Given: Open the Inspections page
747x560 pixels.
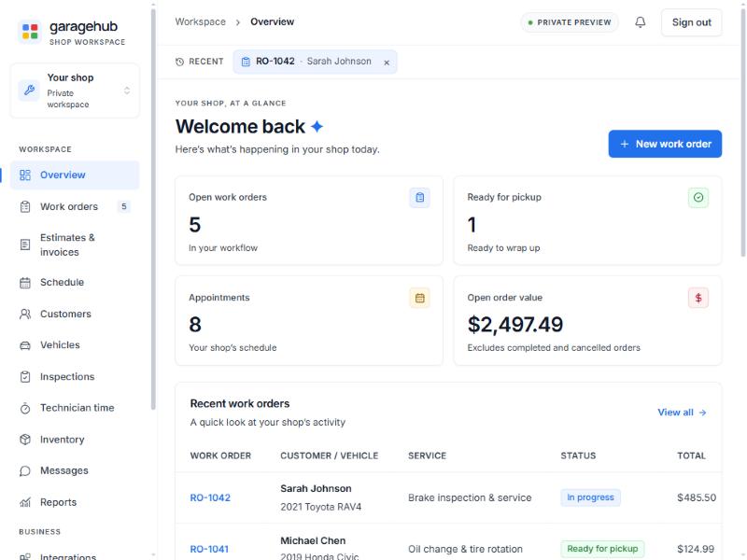Looking at the screenshot, I should [x=75, y=377].
